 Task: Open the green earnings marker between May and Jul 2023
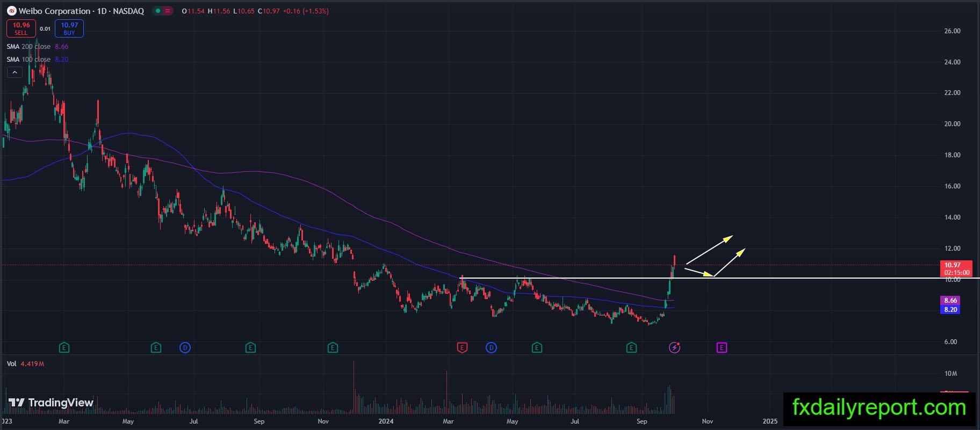coord(156,348)
